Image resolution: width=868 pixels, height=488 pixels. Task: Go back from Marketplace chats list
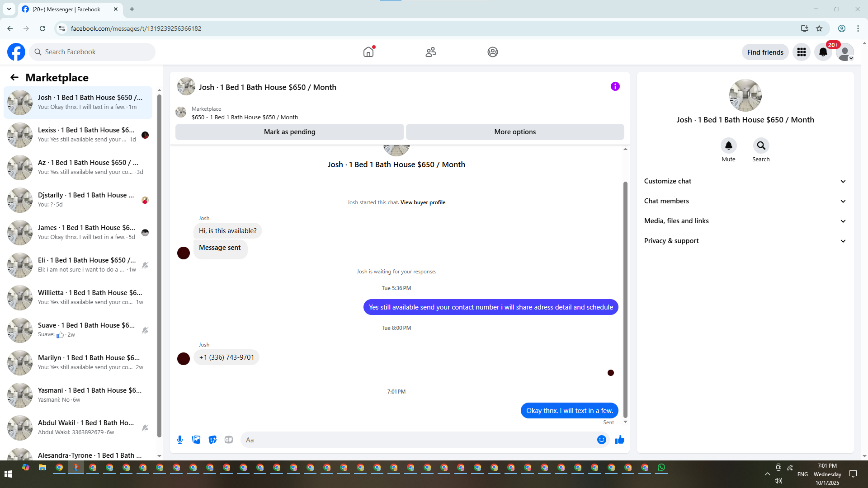14,77
